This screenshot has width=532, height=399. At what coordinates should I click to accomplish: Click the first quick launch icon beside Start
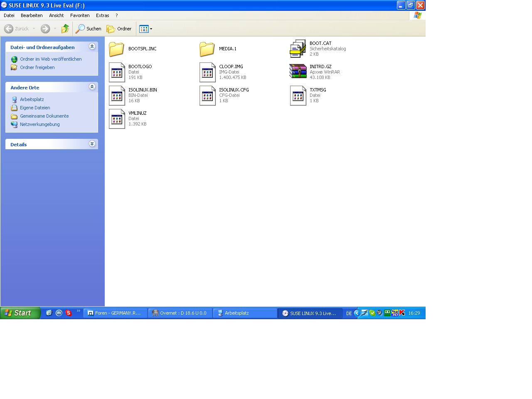click(x=49, y=313)
